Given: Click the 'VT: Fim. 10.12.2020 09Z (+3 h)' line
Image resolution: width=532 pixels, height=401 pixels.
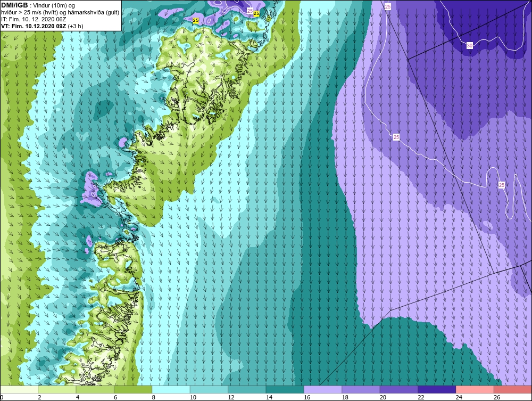Looking at the screenshot, I should pyautogui.click(x=42, y=26).
